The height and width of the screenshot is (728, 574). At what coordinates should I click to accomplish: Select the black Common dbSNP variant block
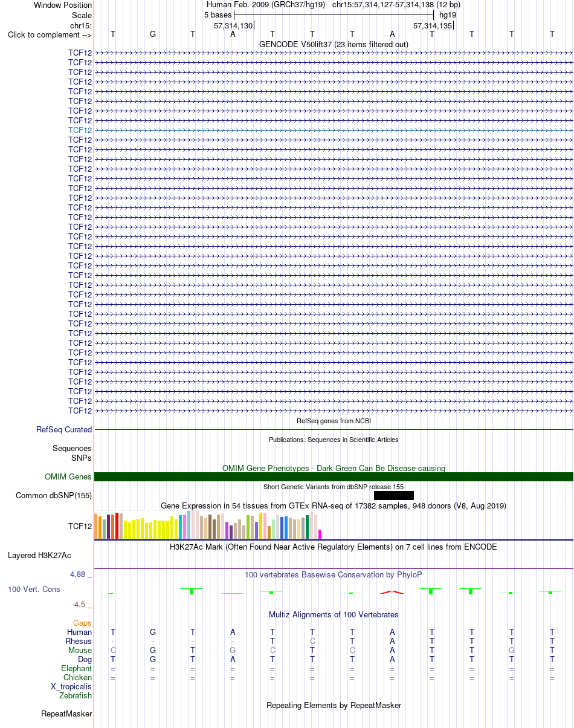(394, 496)
